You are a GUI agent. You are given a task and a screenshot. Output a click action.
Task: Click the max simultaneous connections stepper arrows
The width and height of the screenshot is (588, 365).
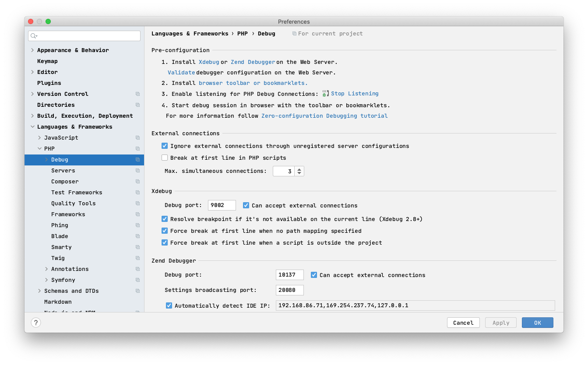coord(299,171)
